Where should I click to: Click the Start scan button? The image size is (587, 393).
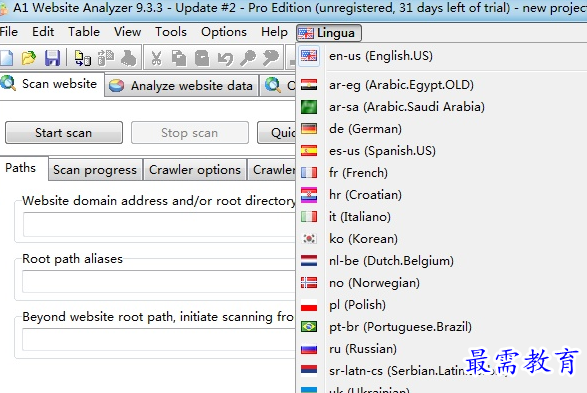coord(64,132)
